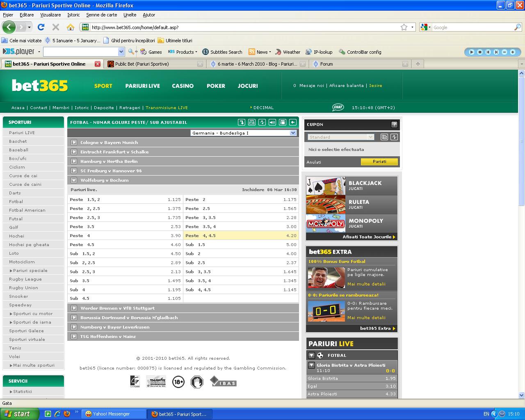
Task: Go back using the browser Back arrow
Action: [9, 27]
